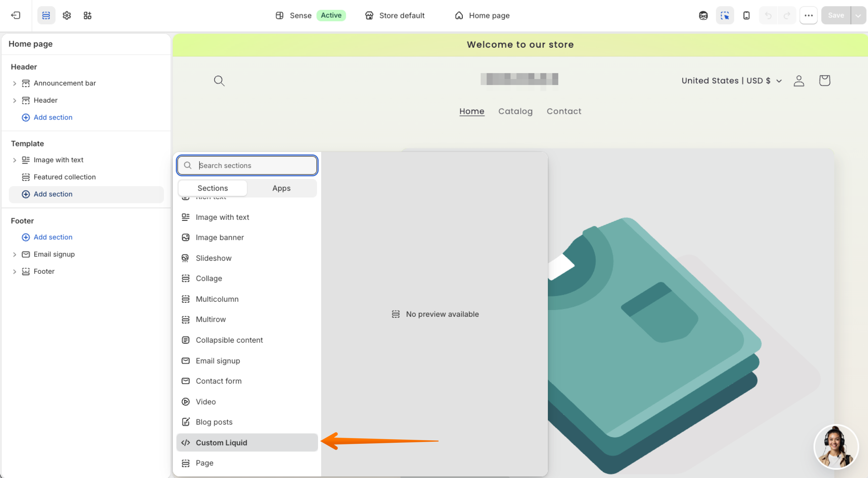This screenshot has height=478, width=868.
Task: Choose Page section
Action: (247, 463)
